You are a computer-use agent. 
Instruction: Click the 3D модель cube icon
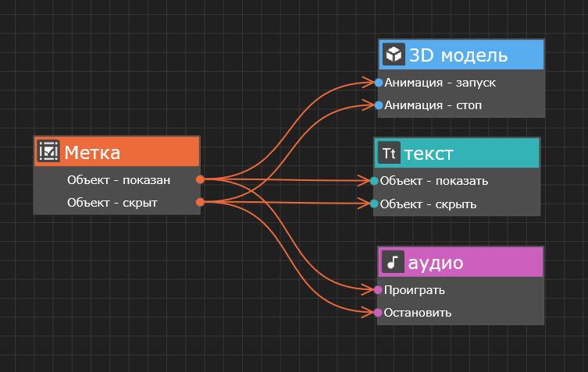point(394,55)
